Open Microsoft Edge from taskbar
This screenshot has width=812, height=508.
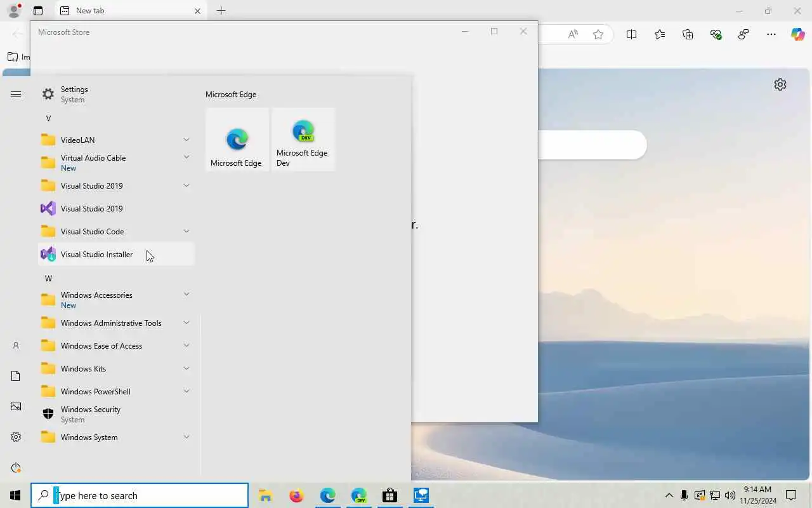327,495
